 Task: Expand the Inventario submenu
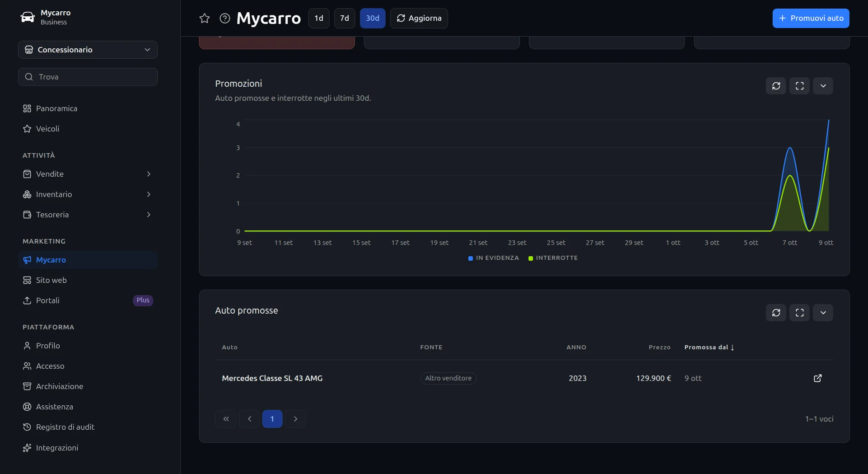point(88,194)
